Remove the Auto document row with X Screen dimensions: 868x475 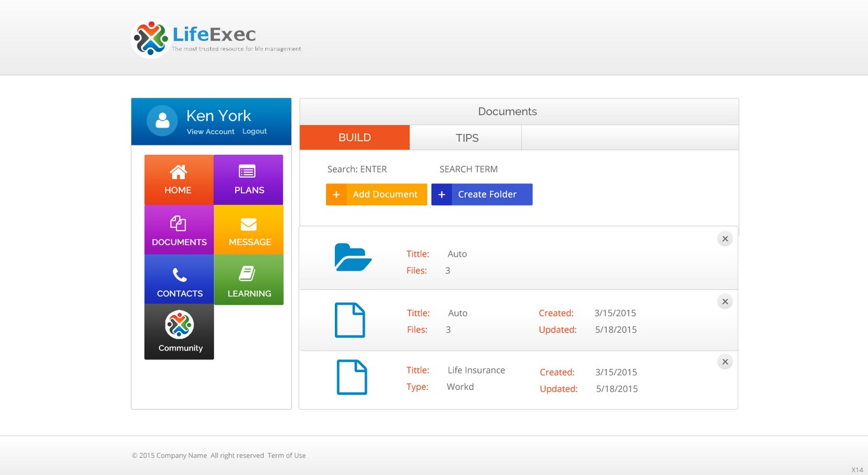click(725, 302)
